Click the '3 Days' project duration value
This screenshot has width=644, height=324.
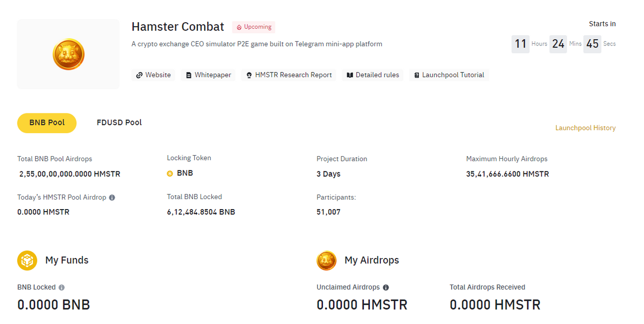pyautogui.click(x=329, y=174)
